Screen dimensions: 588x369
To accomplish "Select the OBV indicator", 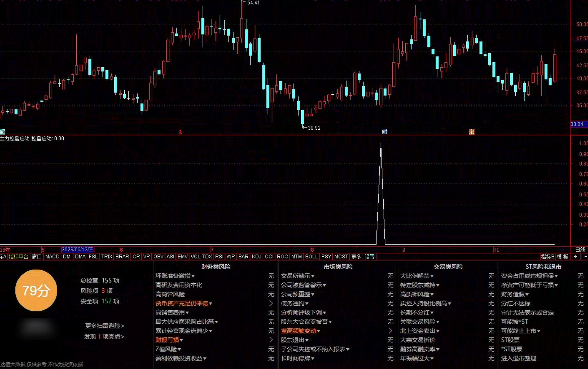I will (x=158, y=257).
